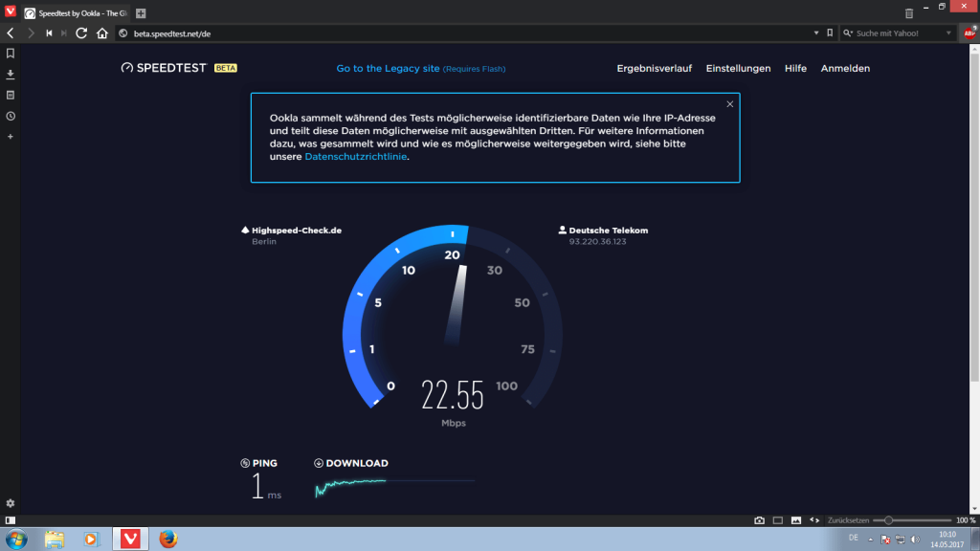
Task: Click Zurücksetzen to reset zoom
Action: 848,520
